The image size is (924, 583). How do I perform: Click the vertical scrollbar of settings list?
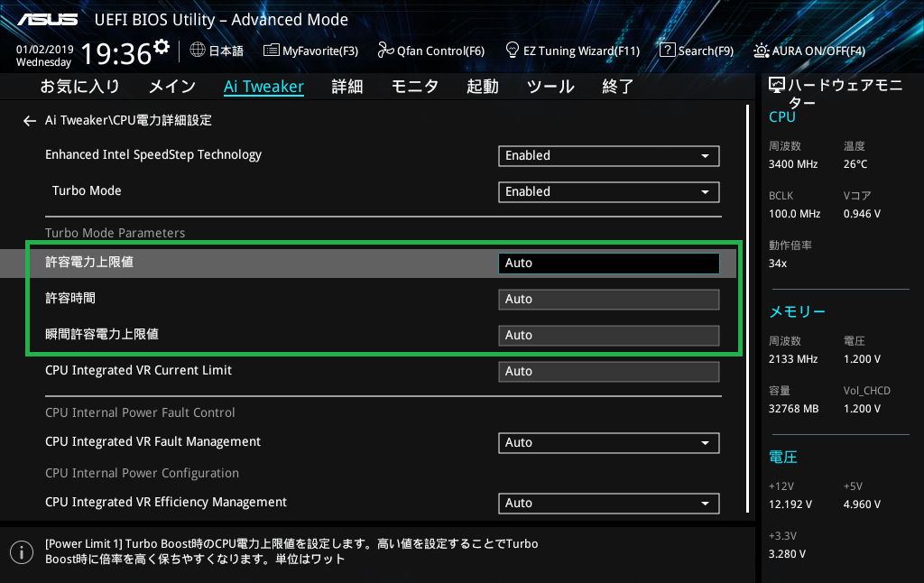pos(748,309)
